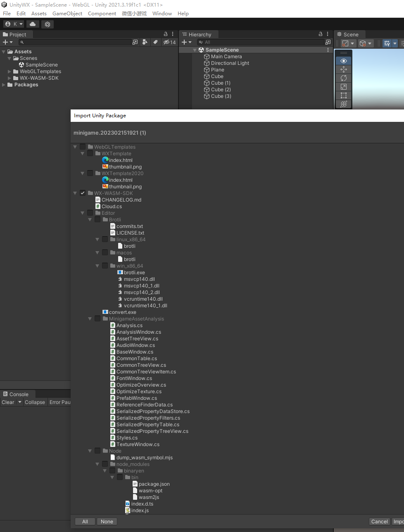The height and width of the screenshot is (532, 404).
Task: Collapse SampleScene in the Hierarchy
Action: coord(195,50)
